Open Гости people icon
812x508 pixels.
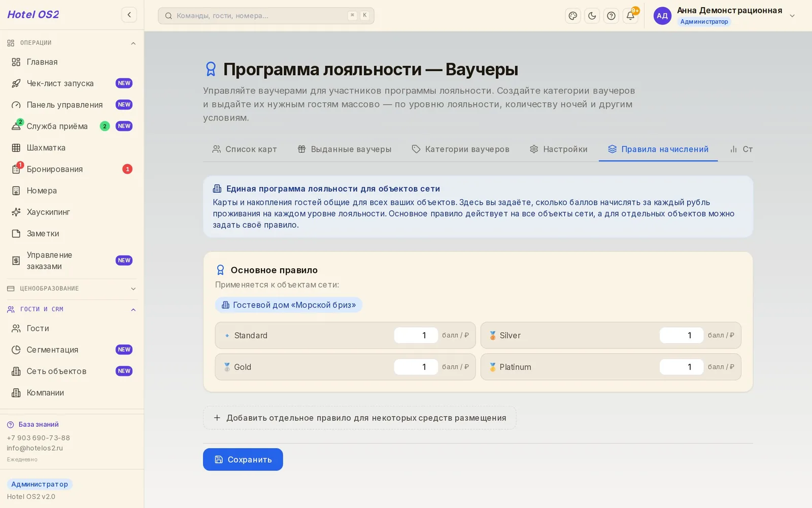tap(16, 328)
